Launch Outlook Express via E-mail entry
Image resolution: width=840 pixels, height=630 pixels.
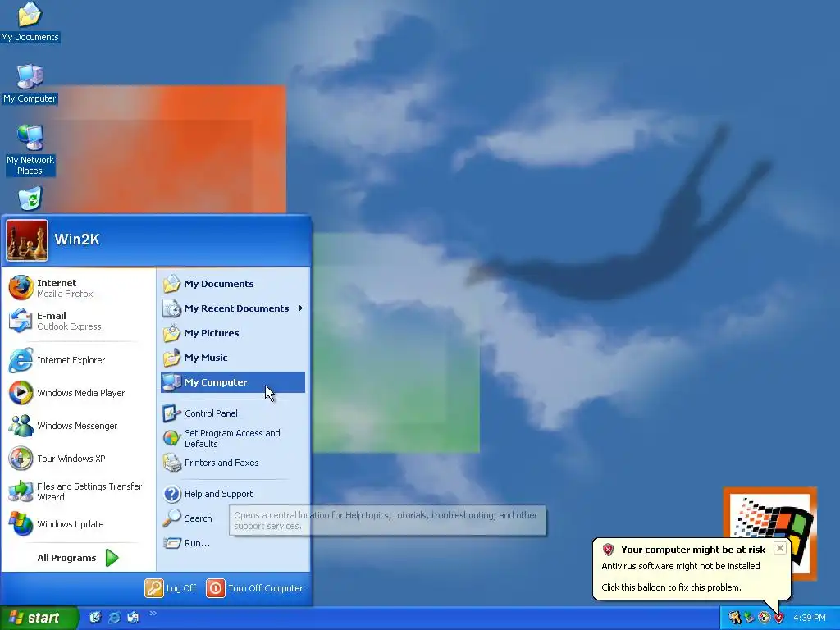tap(78, 321)
